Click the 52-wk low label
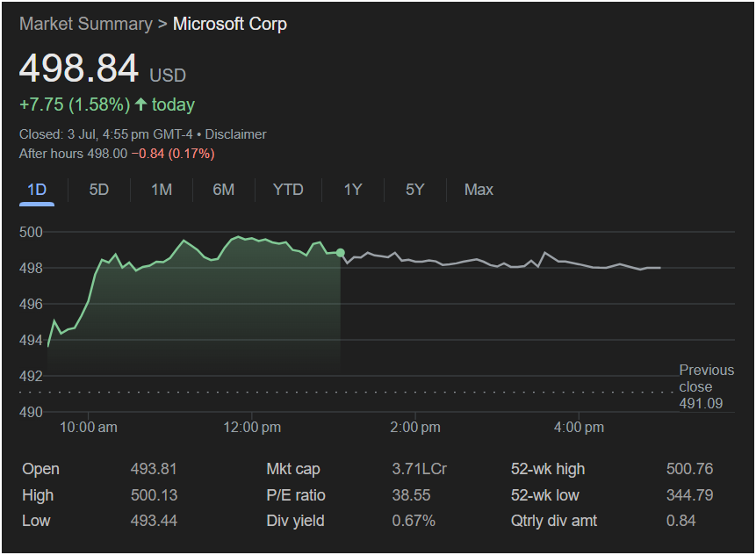756x555 pixels. [544, 494]
